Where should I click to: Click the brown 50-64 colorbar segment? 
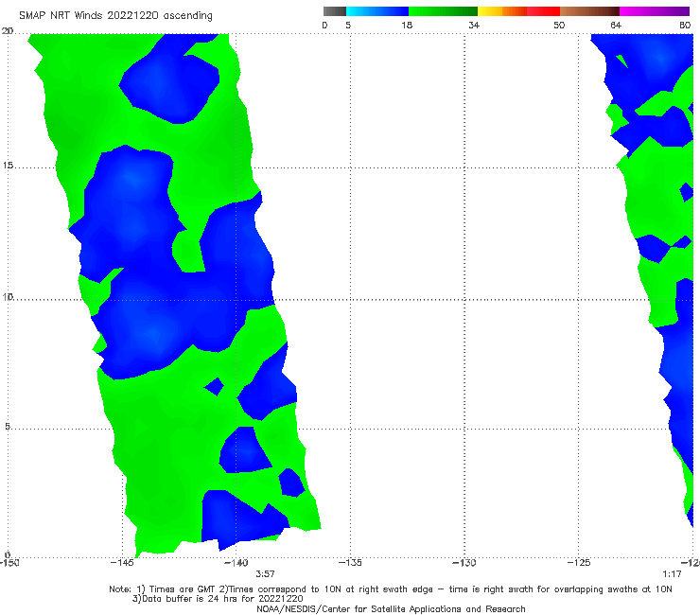(589, 11)
